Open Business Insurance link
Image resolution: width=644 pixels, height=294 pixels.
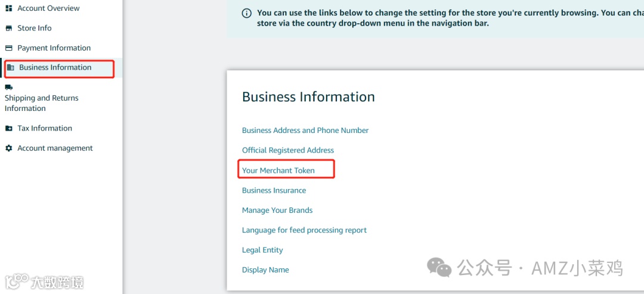[x=274, y=190]
